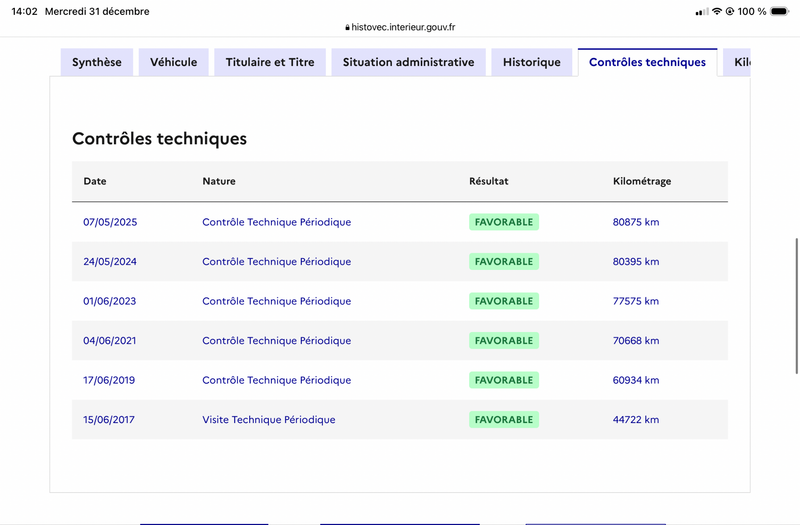This screenshot has width=800, height=525.
Task: Click Visite Technique Périodique entry
Action: 269,420
